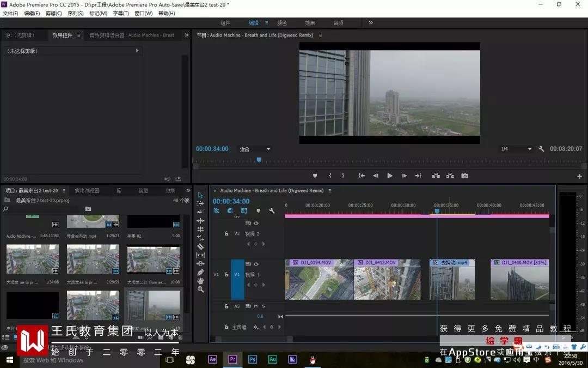
Task: Open timeline display settings wrench
Action: pos(272,210)
